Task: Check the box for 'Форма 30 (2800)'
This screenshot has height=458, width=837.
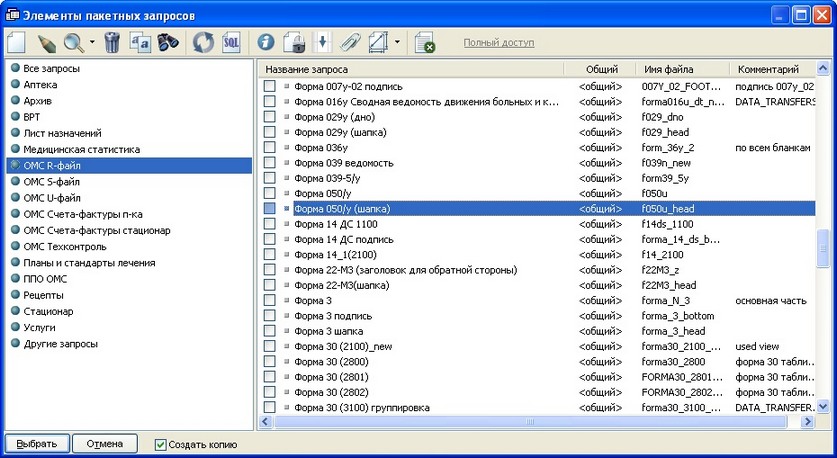Action: 270,361
